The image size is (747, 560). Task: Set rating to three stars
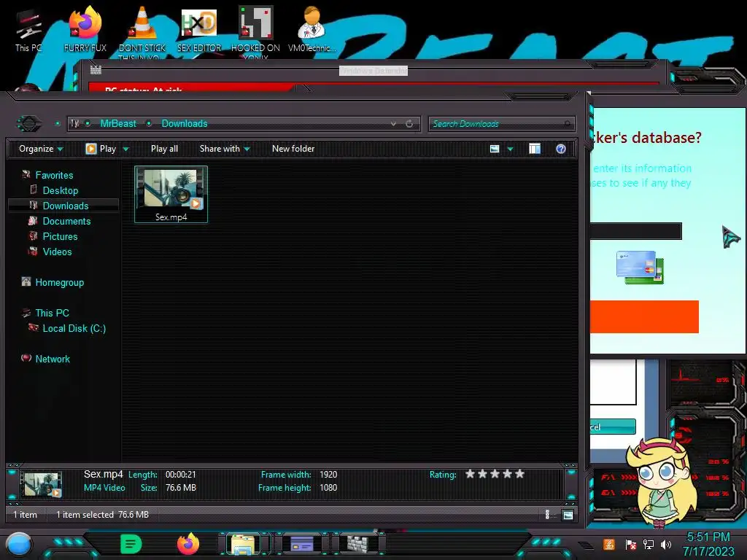495,474
